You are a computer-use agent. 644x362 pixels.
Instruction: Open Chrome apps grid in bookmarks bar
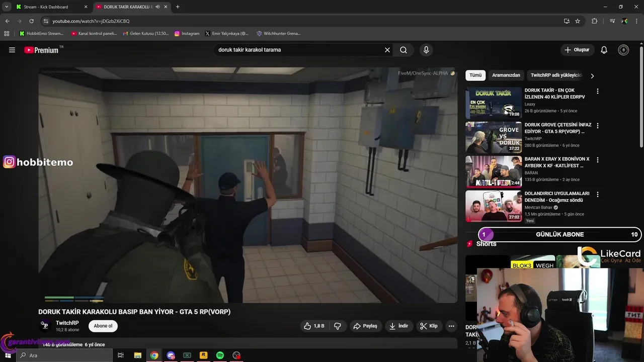point(7,33)
